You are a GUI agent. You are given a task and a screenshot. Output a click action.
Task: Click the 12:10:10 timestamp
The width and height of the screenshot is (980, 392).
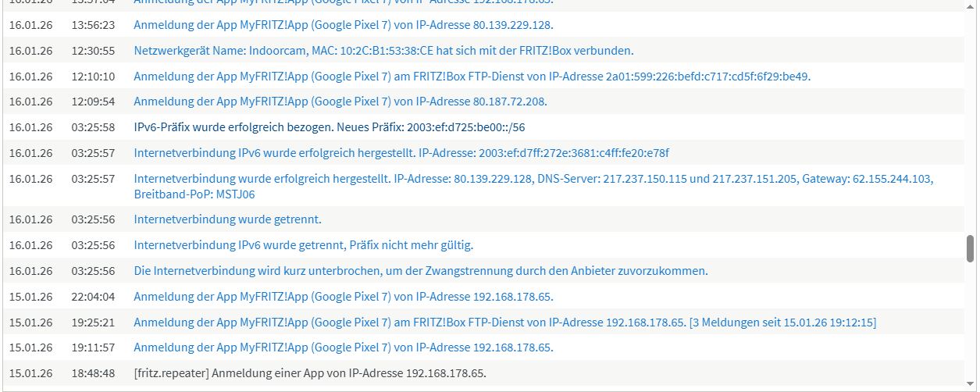click(93, 77)
